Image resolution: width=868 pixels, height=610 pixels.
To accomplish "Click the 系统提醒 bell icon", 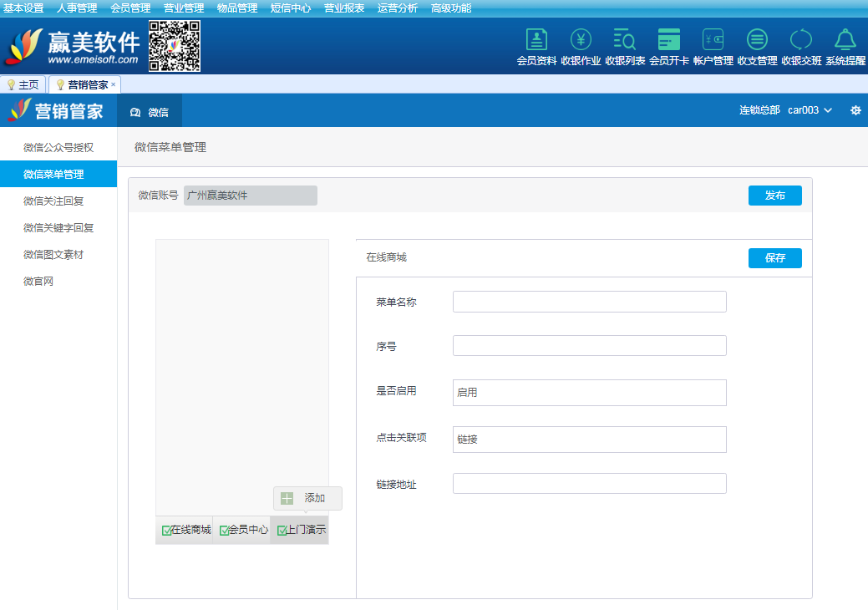I will 845,40.
